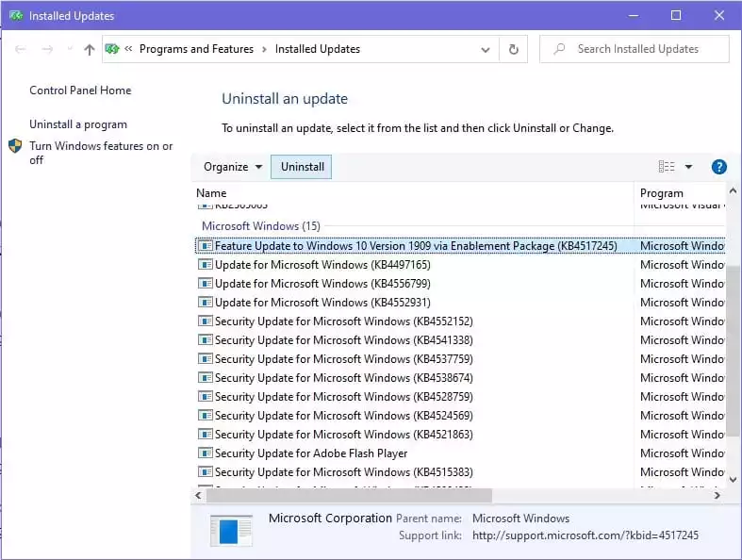
Task: Click the icon of update KB4497165
Action: tap(205, 265)
